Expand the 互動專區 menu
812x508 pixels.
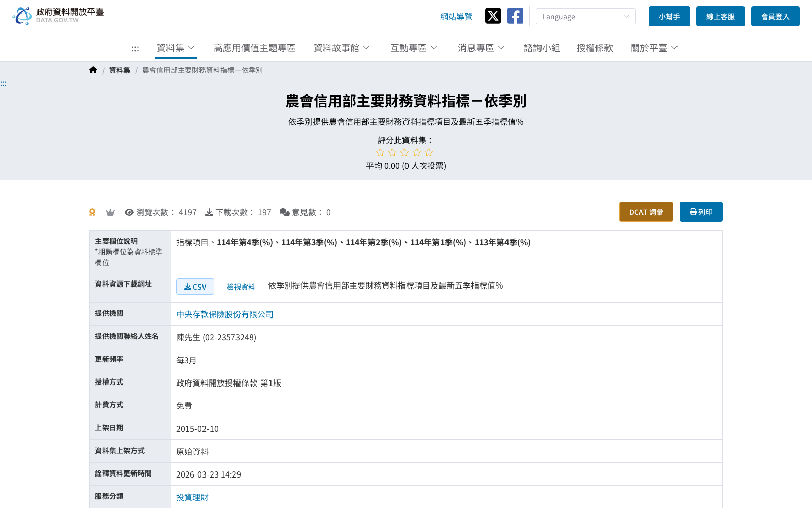point(414,48)
